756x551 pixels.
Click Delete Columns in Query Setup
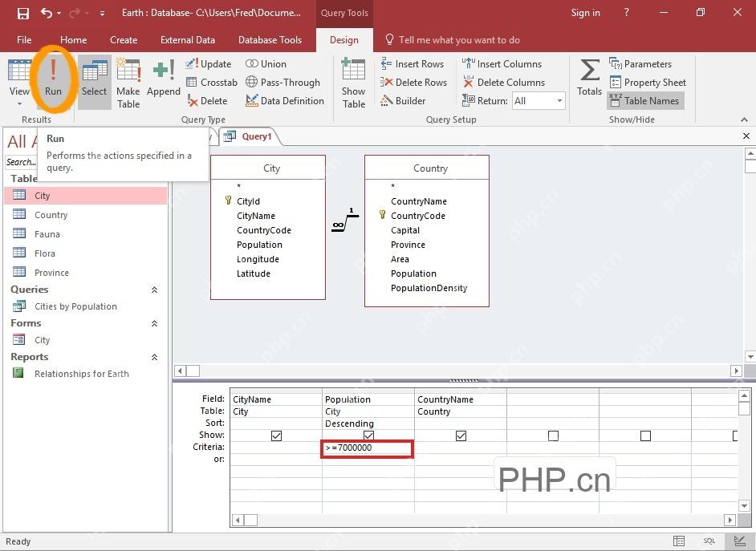[503, 83]
